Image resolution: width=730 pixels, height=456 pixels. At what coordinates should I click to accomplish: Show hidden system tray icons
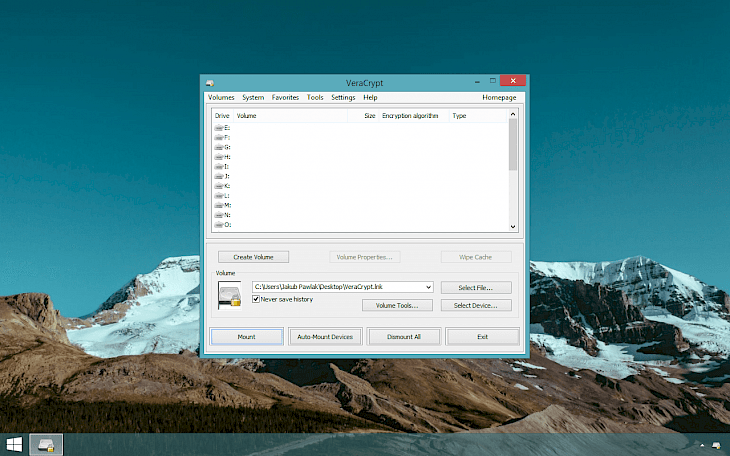pyautogui.click(x=702, y=446)
